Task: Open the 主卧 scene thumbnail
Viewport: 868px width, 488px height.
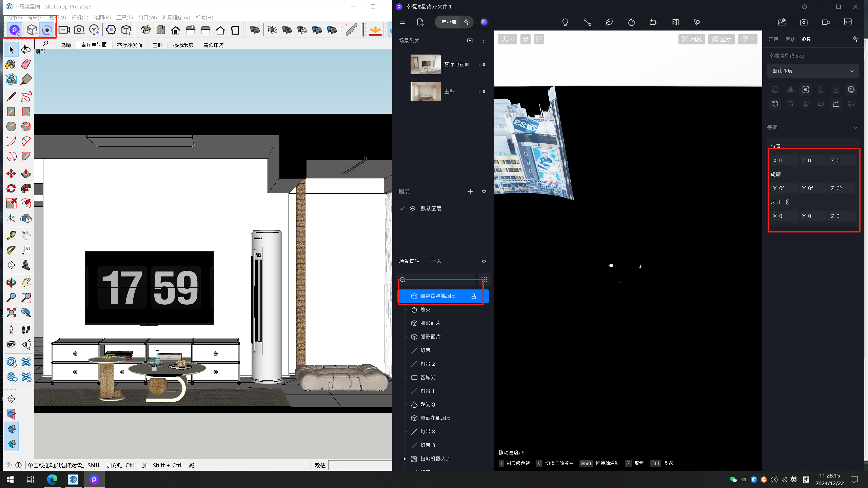Action: click(426, 91)
